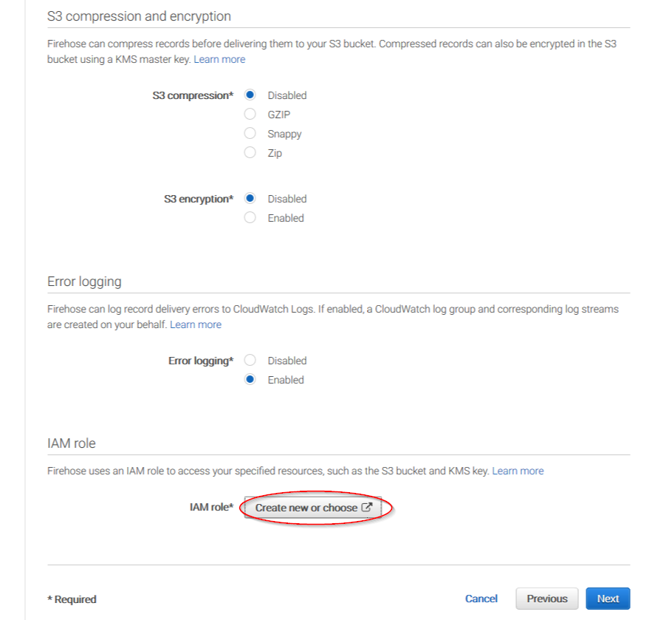Pick Zip as S3 compression
Viewport: 672px width, 620px height.
tap(250, 152)
